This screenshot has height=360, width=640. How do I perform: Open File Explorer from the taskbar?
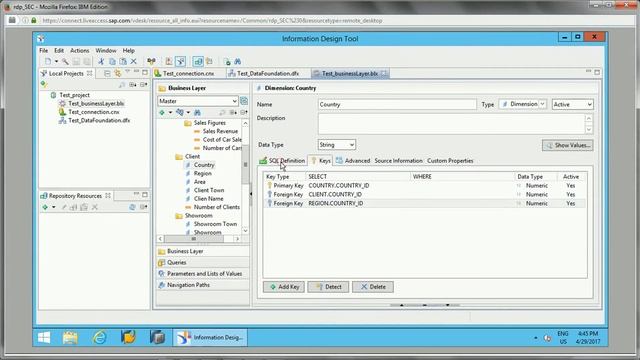[x=70, y=338]
